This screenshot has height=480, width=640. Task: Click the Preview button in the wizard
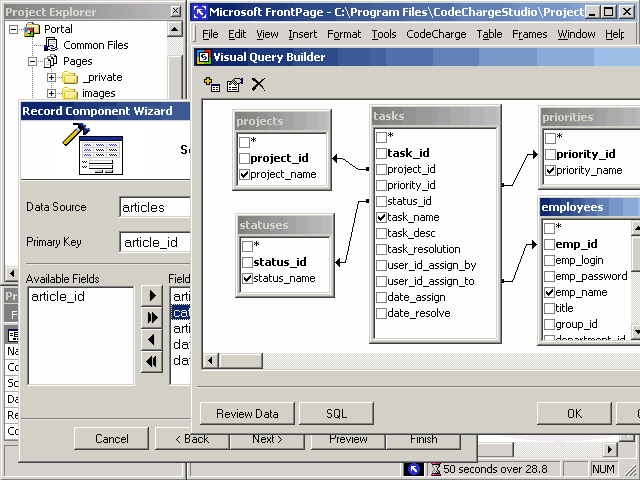coord(348,440)
